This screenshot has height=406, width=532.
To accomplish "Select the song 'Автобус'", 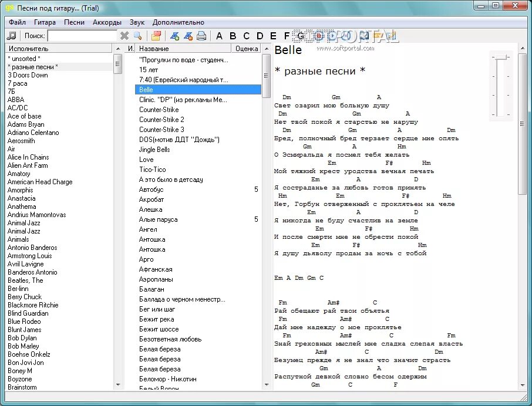I will tap(151, 190).
